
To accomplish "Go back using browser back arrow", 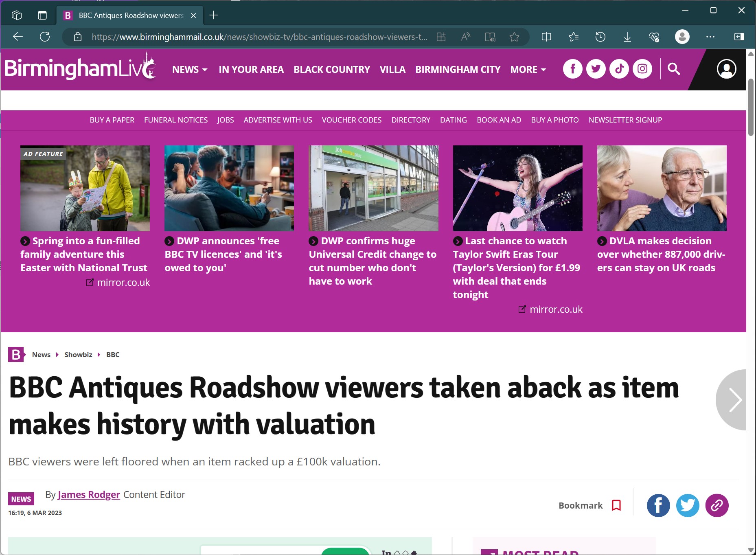I will [18, 37].
